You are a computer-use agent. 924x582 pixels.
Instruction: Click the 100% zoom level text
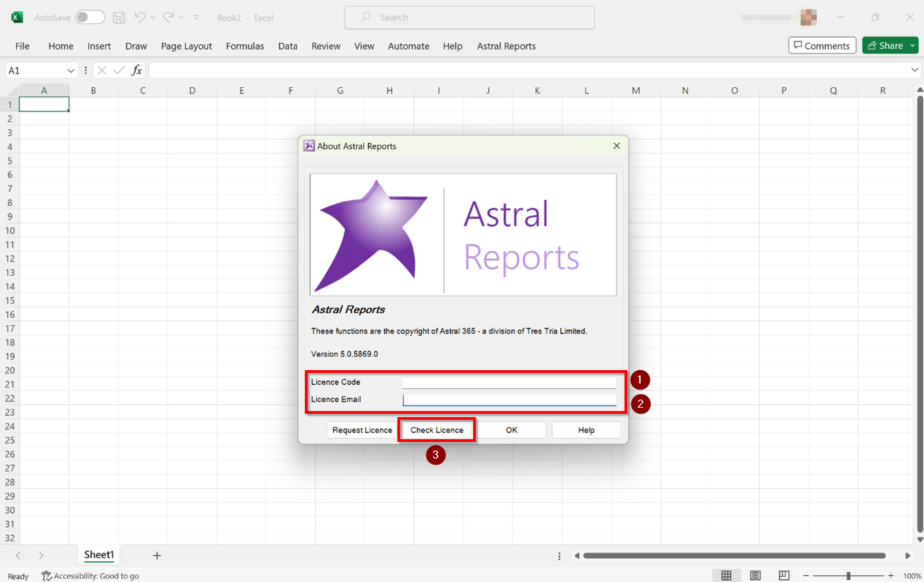point(912,576)
